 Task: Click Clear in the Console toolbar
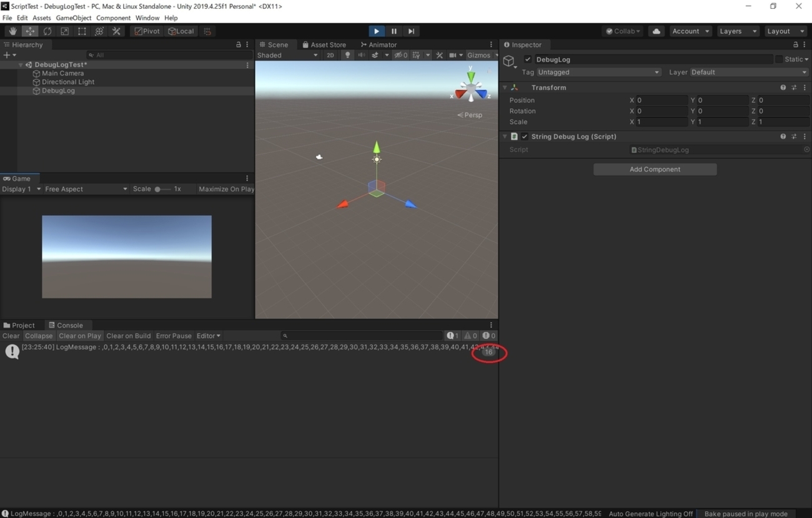coord(11,336)
